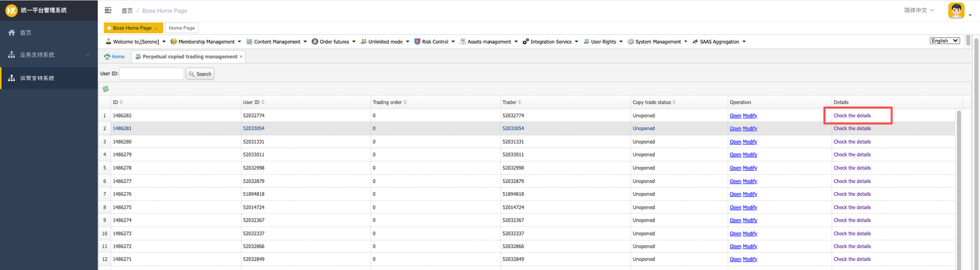Click Check the details for ID 1486282
Viewport: 980px width, 270px height.
[852, 116]
